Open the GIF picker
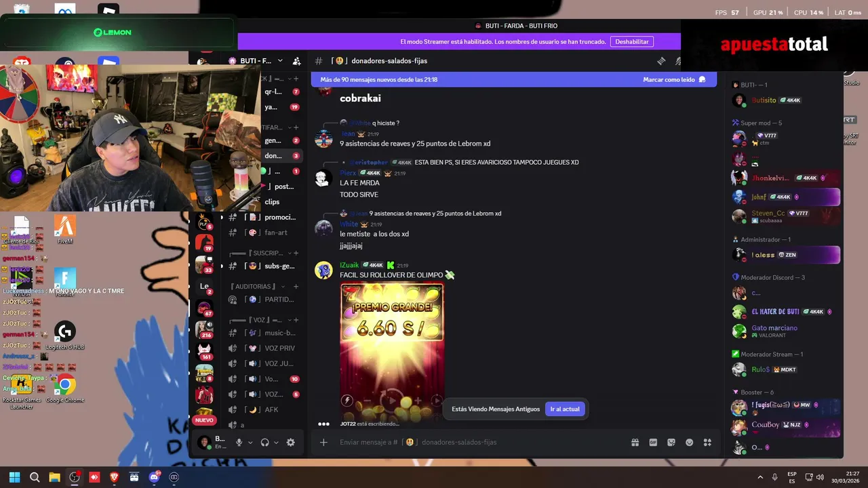Image resolution: width=868 pixels, height=488 pixels. pyautogui.click(x=653, y=443)
